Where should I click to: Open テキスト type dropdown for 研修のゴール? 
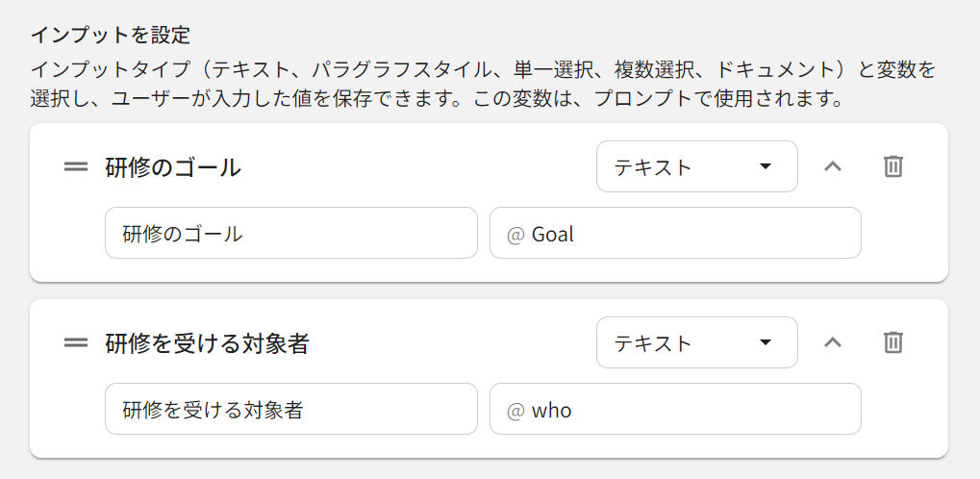(696, 166)
